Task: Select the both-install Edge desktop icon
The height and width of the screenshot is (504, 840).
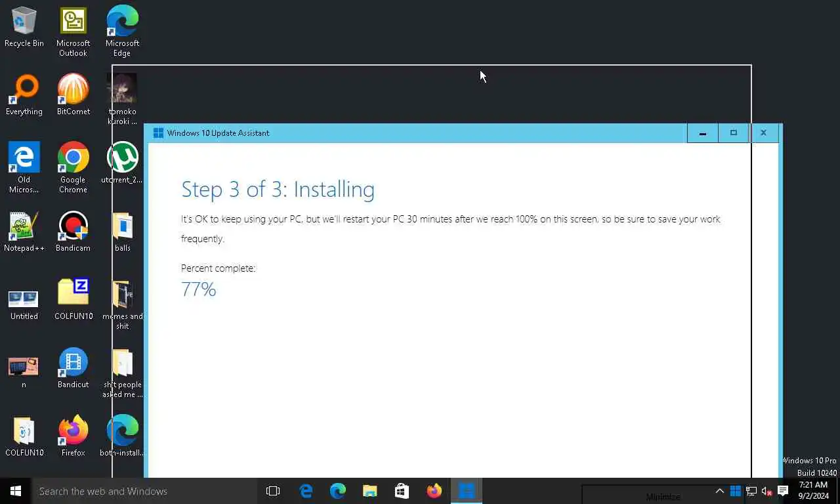Action: pos(122,437)
